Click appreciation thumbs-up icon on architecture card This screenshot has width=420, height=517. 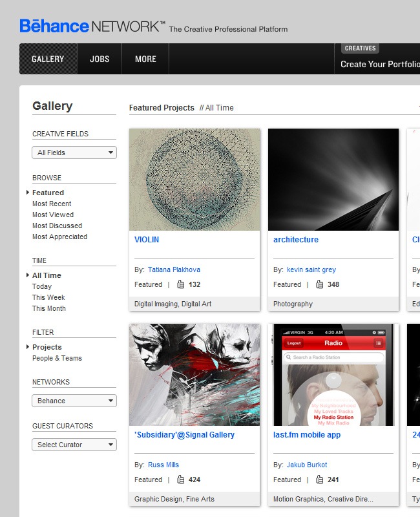coord(319,284)
